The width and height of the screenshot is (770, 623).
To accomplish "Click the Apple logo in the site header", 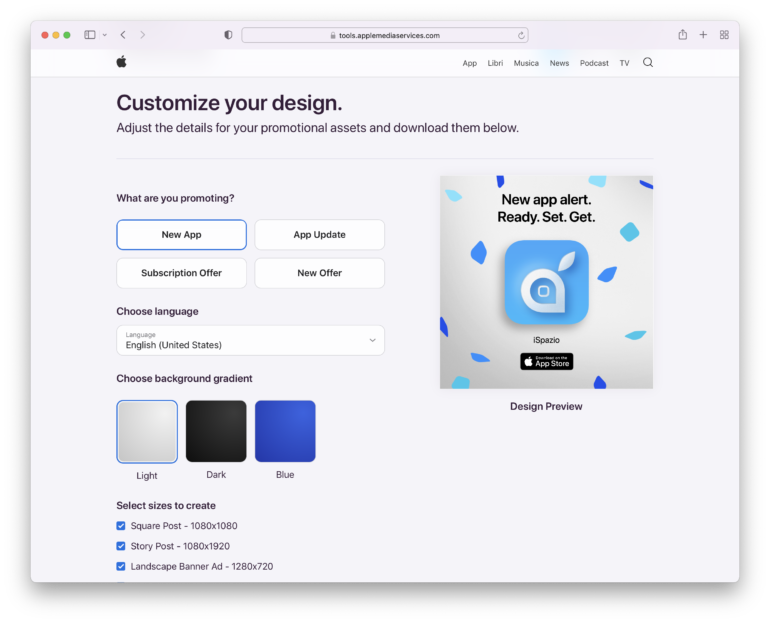I will 122,62.
